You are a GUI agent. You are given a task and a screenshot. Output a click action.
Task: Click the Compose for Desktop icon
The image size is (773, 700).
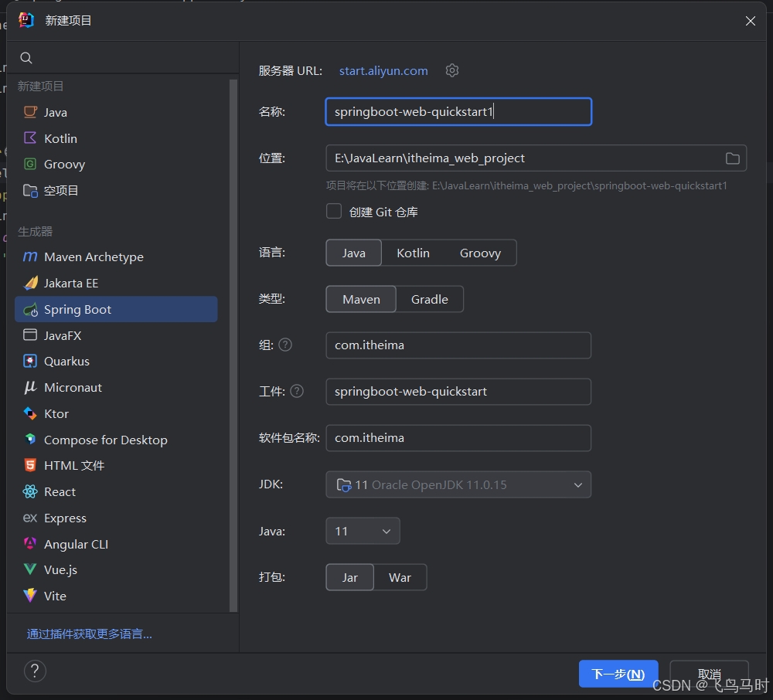(x=30, y=439)
